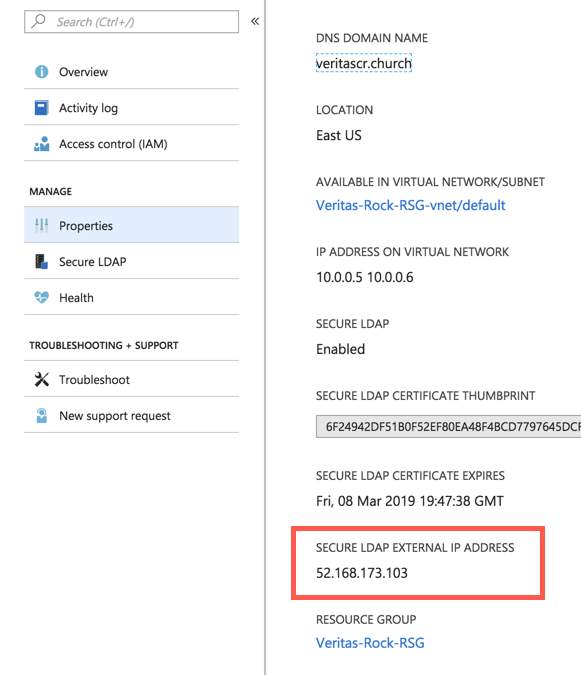This screenshot has width=581, height=675.
Task: Click TROUBLESHOOTING + SUPPORT header
Action: [x=104, y=345]
